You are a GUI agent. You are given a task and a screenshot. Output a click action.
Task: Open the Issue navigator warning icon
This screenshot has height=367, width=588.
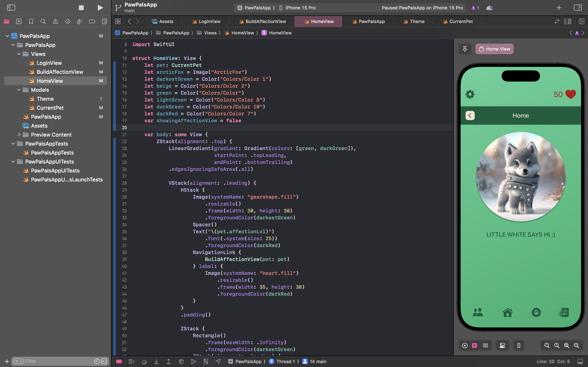pos(55,22)
